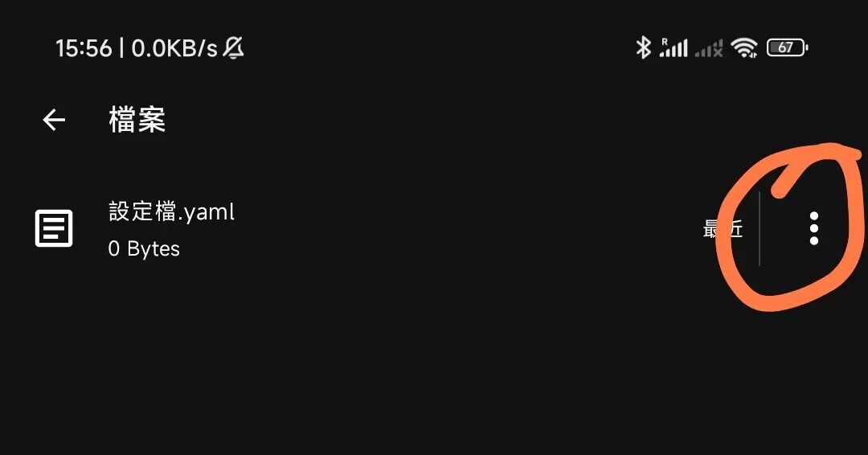Click the small R roaming indicator

click(665, 40)
